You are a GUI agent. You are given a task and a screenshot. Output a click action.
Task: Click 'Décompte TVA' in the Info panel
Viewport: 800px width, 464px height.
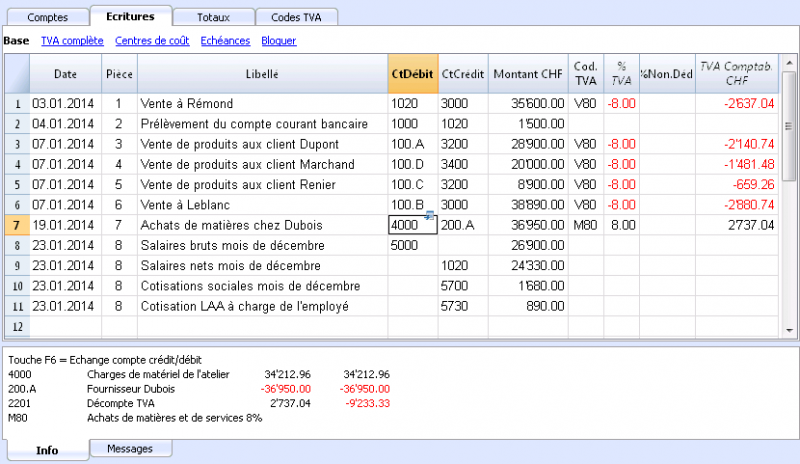click(120, 403)
